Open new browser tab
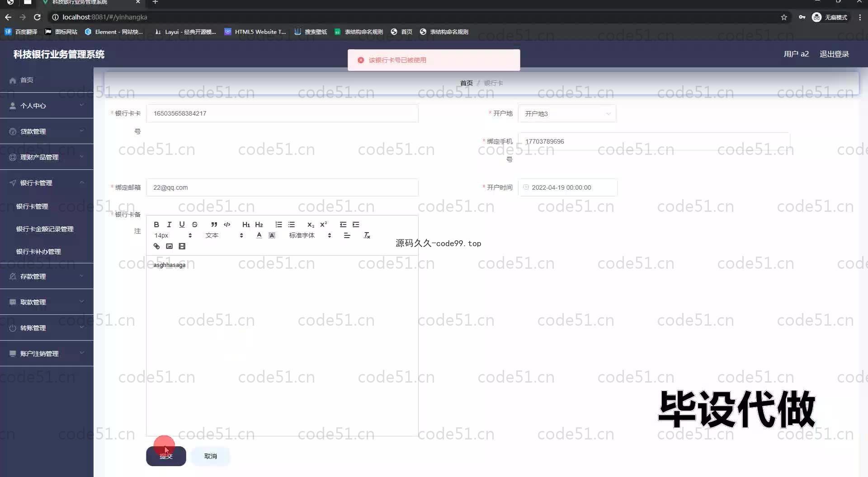Viewport: 868px width, 477px height. point(155,2)
